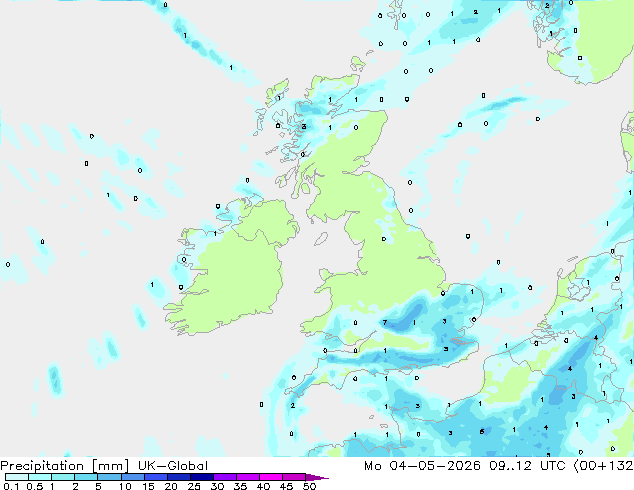Click the '35' legend scale label
634x490 pixels.
click(x=240, y=486)
